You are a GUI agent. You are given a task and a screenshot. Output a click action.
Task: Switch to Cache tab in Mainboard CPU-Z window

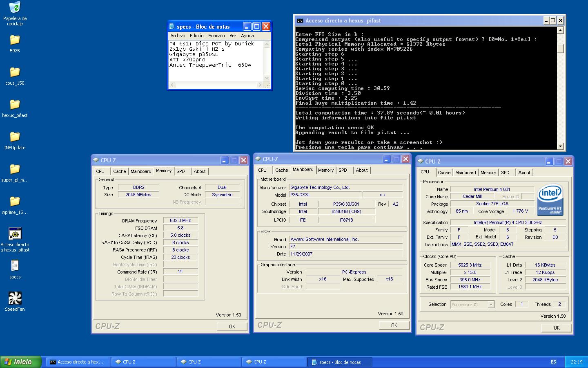click(x=282, y=170)
